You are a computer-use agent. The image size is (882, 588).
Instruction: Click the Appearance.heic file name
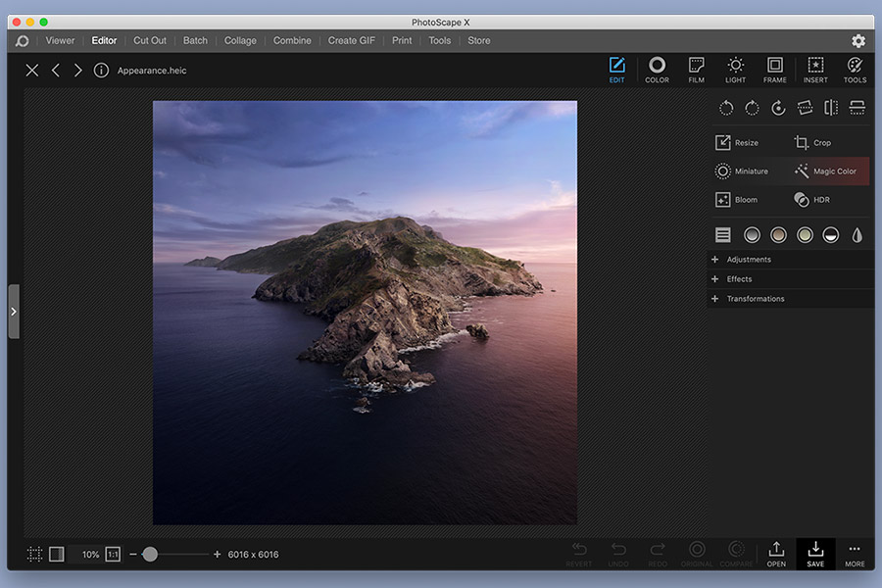point(152,71)
